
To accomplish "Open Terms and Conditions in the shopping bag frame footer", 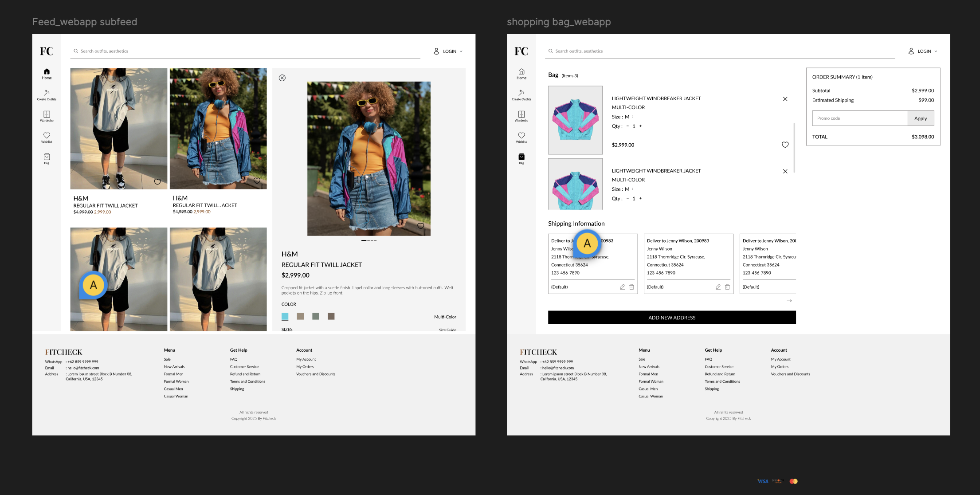I will pos(722,381).
